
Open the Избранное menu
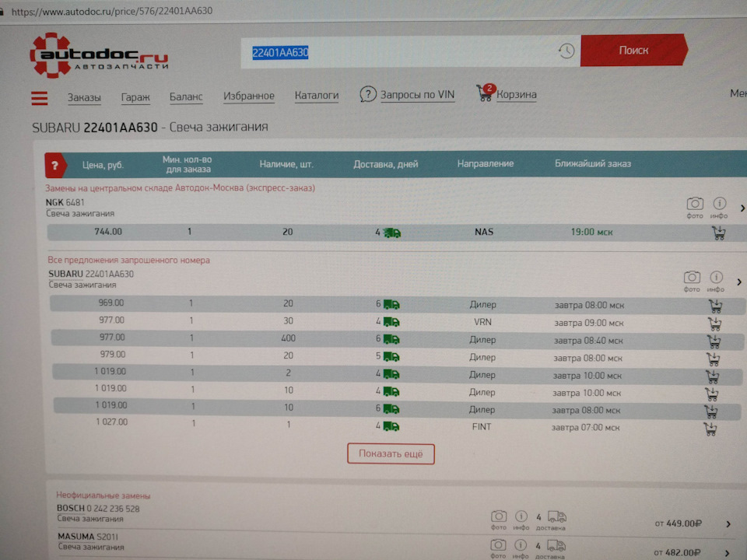249,96
